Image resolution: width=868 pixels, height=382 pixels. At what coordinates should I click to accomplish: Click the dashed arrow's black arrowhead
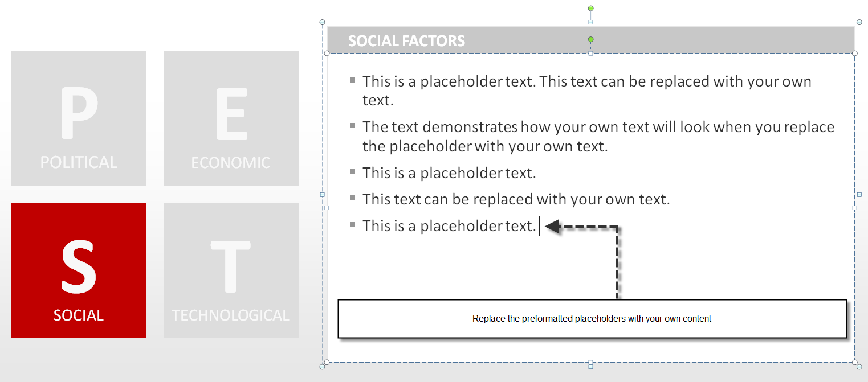[x=551, y=227]
